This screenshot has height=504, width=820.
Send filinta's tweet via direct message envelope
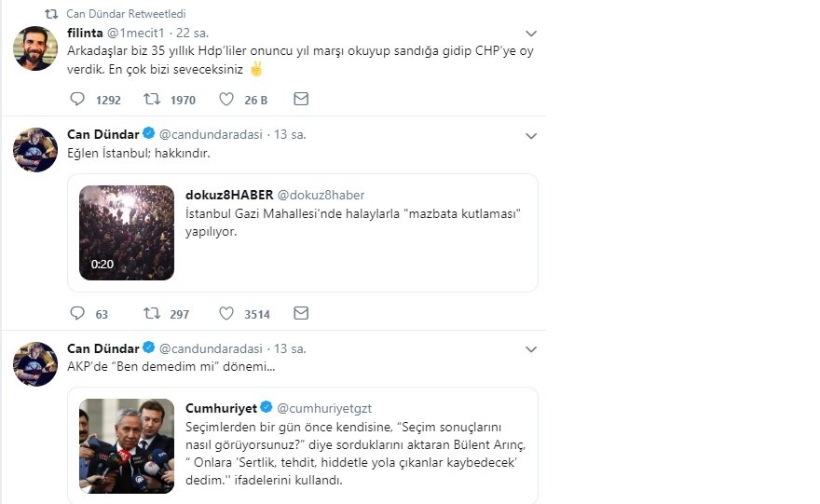pos(301,99)
